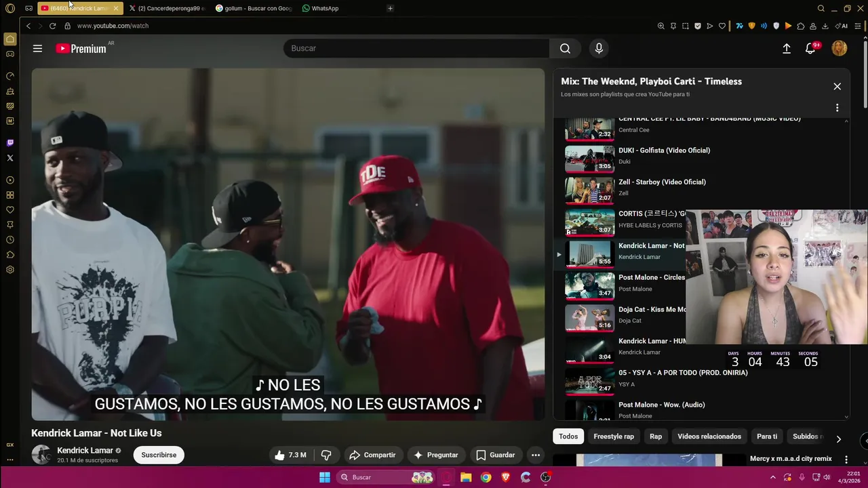This screenshot has height=488, width=868.
Task: Switch to the gollum Google search tab
Action: click(x=254, y=8)
